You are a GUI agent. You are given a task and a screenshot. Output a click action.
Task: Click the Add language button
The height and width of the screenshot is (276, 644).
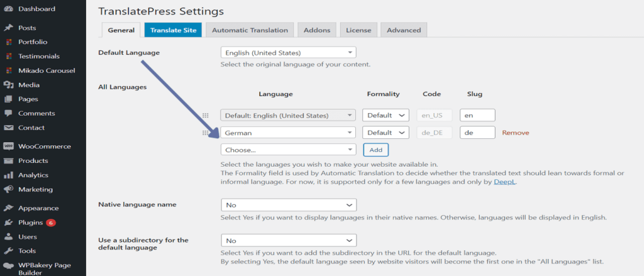(376, 150)
